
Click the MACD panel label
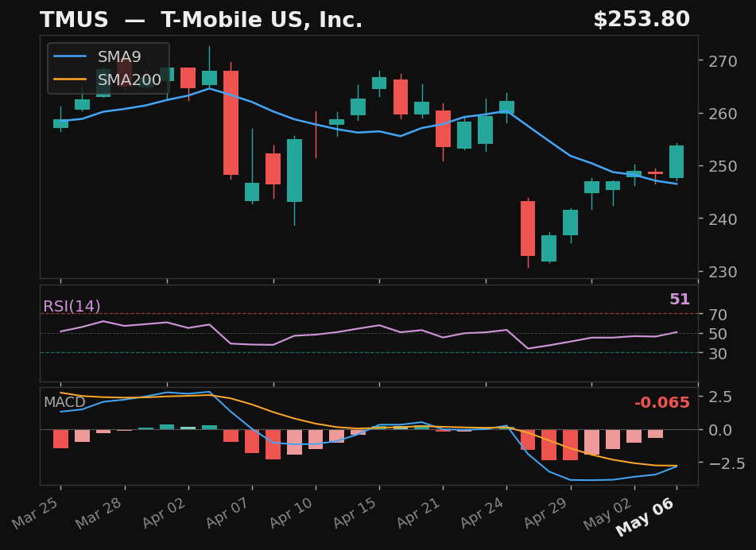coord(64,402)
